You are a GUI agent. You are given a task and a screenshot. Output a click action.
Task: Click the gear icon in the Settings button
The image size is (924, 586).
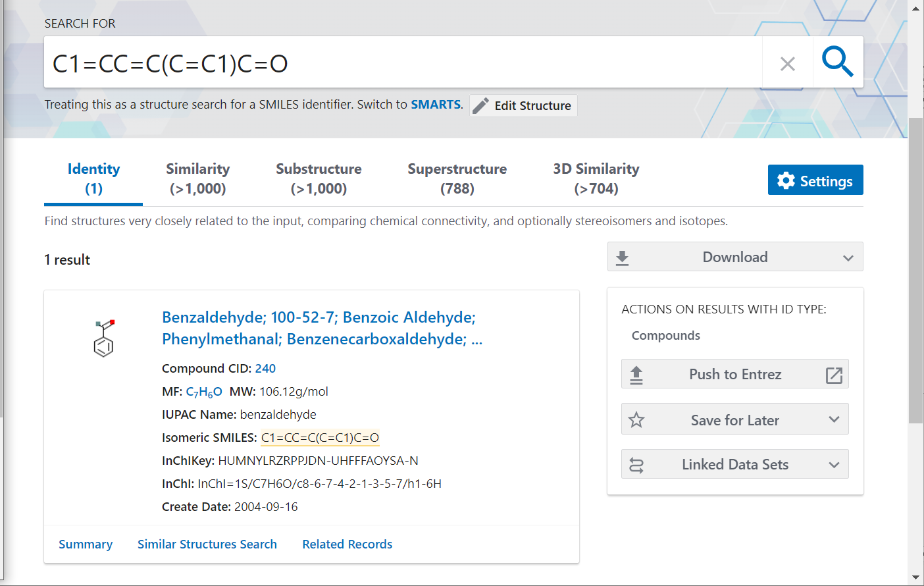[x=786, y=180]
